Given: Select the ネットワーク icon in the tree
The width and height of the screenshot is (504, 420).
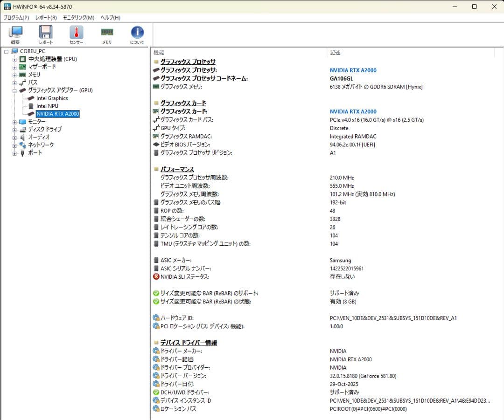Looking at the screenshot, I should point(21,145).
